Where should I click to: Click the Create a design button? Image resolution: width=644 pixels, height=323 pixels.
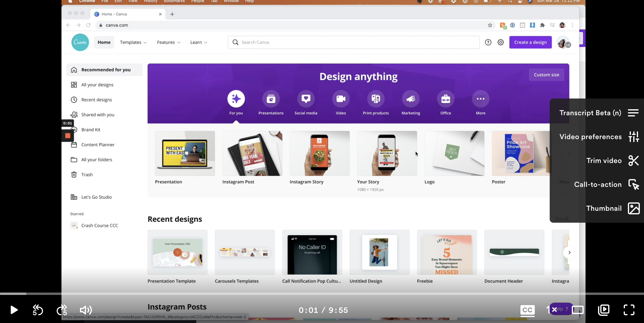[x=530, y=42]
